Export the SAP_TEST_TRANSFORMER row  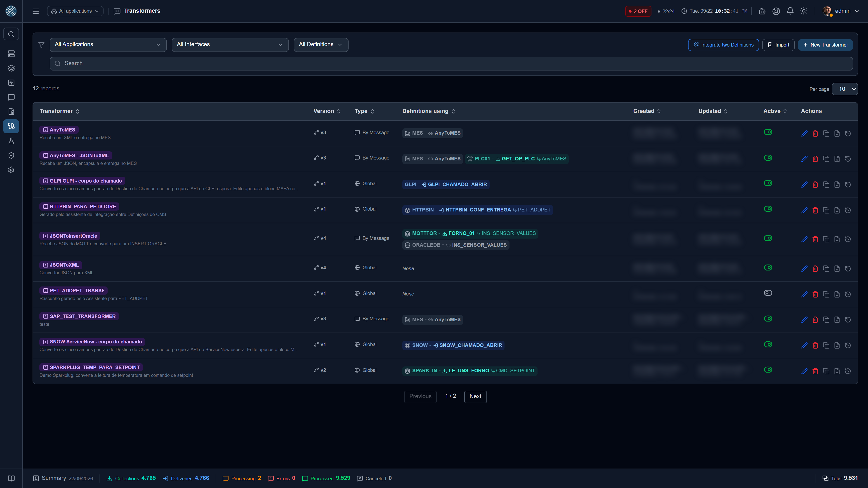coord(837,320)
